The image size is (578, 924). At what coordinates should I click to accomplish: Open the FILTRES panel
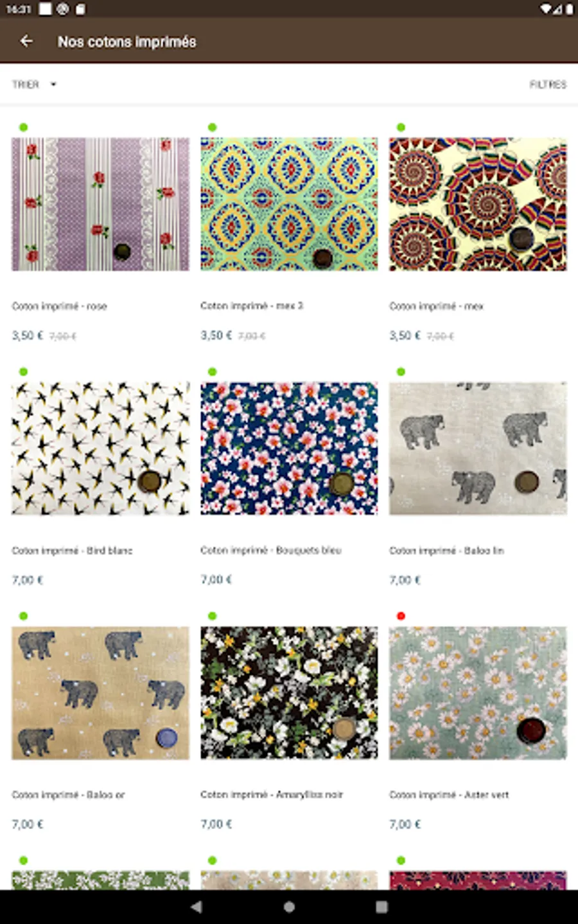tap(548, 84)
